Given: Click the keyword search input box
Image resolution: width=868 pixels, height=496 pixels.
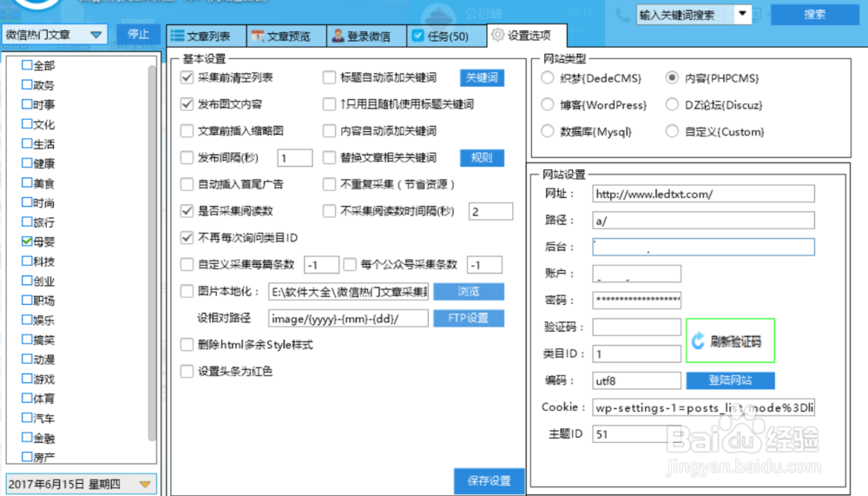Looking at the screenshot, I should (686, 15).
